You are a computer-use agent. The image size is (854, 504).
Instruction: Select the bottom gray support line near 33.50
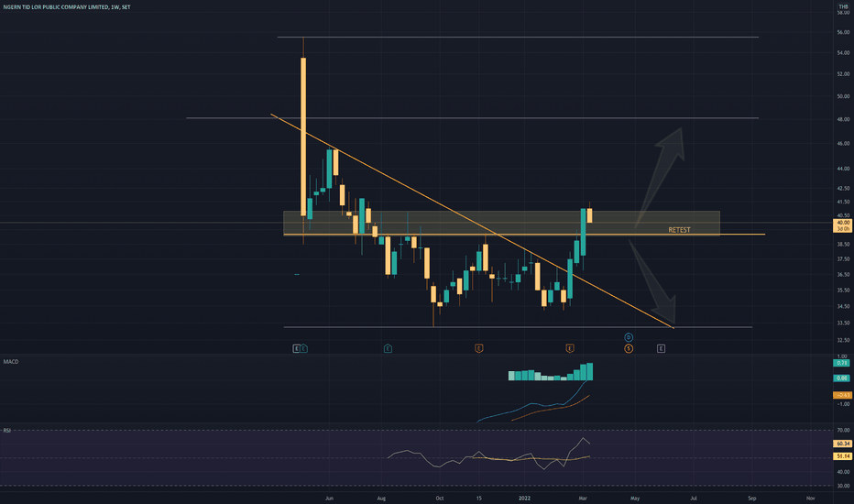(518, 327)
